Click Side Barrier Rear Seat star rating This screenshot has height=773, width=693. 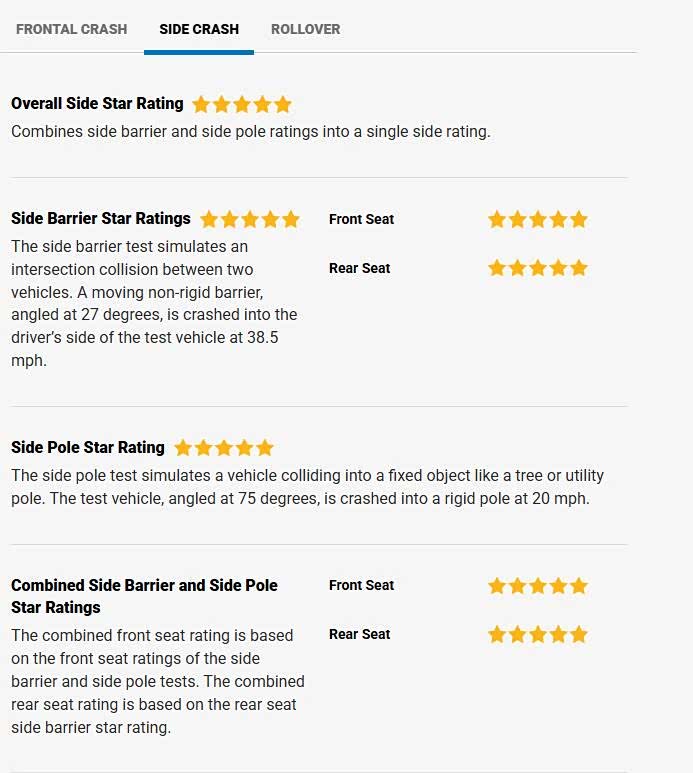click(x=537, y=268)
